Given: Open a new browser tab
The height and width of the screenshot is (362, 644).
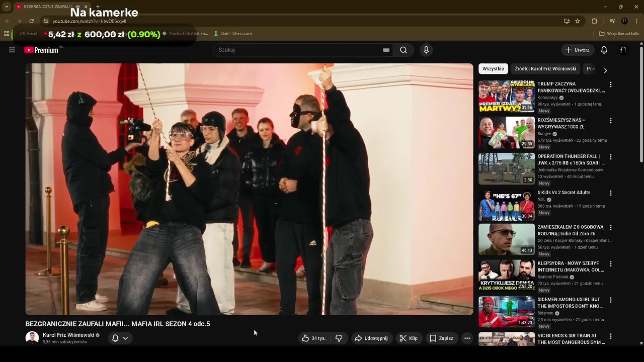Looking at the screenshot, I should click(98, 7).
